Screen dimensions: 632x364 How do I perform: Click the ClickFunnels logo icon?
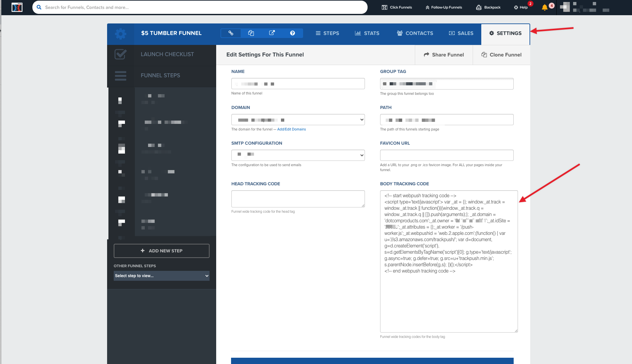17,7
